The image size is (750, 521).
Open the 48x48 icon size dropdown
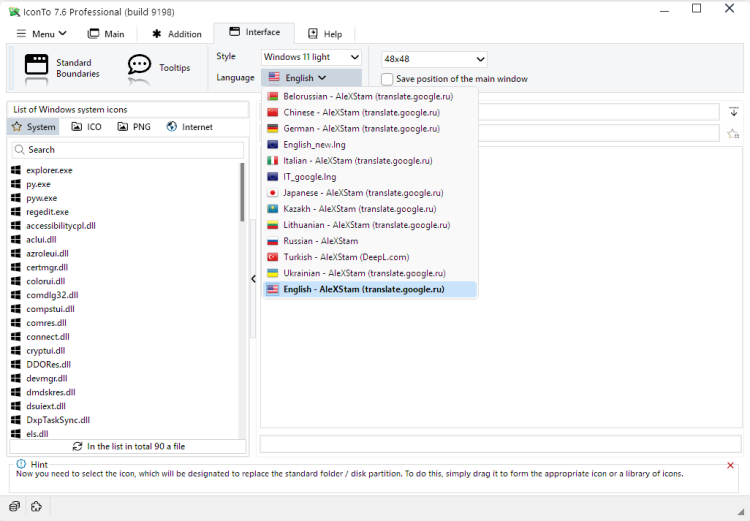tap(434, 59)
